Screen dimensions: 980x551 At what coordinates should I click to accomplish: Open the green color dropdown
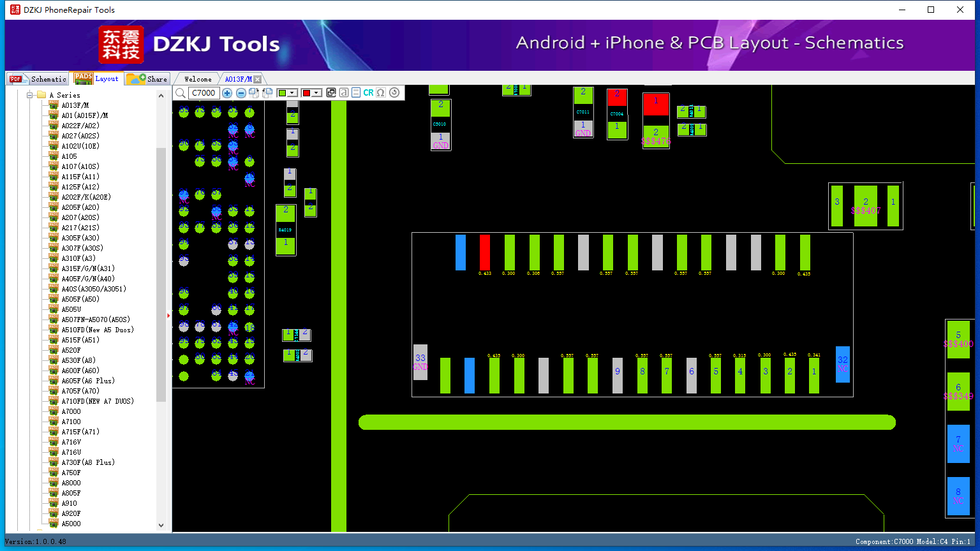tap(292, 93)
